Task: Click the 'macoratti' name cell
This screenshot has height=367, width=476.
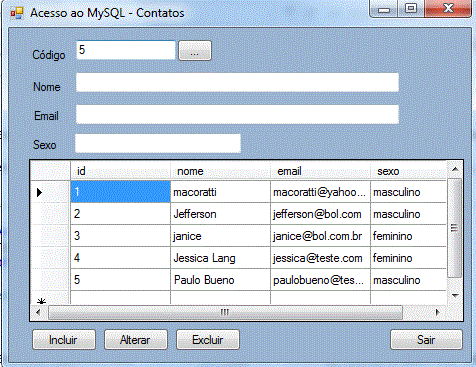Action: click(220, 192)
